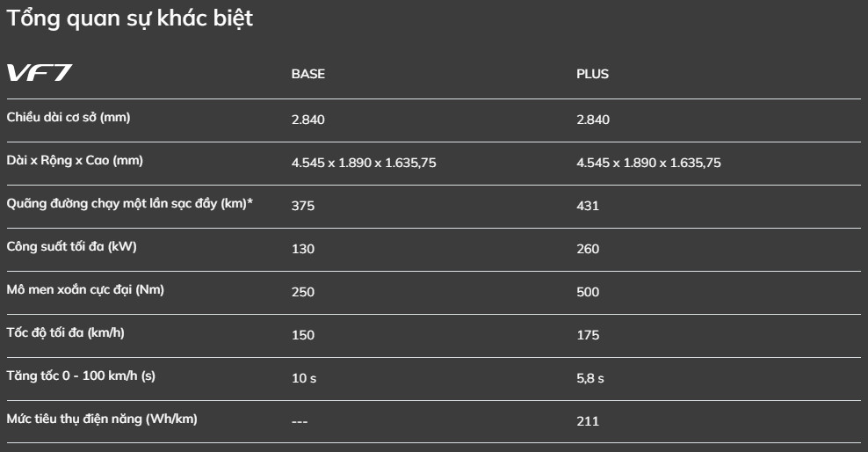Click the BASE dimensions 4.545 x 1.890 x 1.635,75
The width and height of the screenshot is (868, 452).
(x=364, y=163)
